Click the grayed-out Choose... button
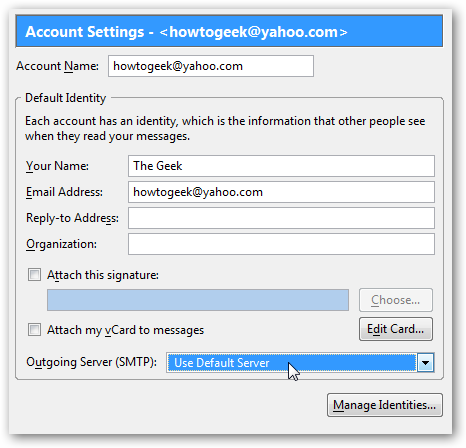This screenshot has height=448, width=466. (x=396, y=300)
